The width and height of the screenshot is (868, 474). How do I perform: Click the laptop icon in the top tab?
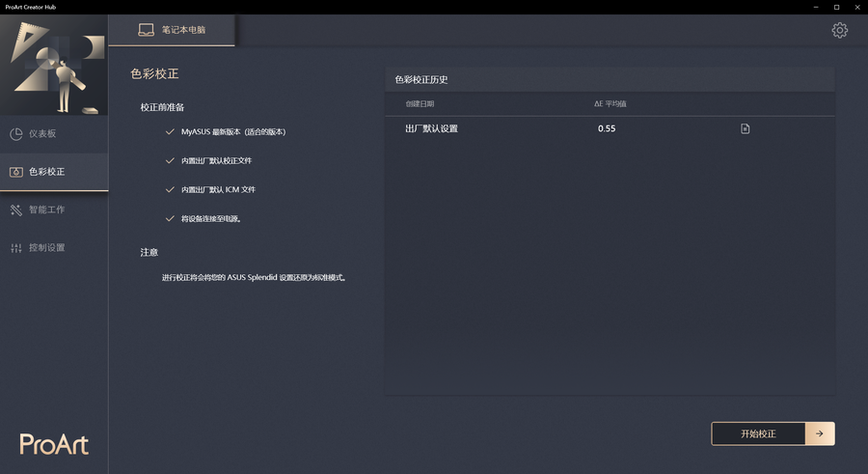(147, 30)
